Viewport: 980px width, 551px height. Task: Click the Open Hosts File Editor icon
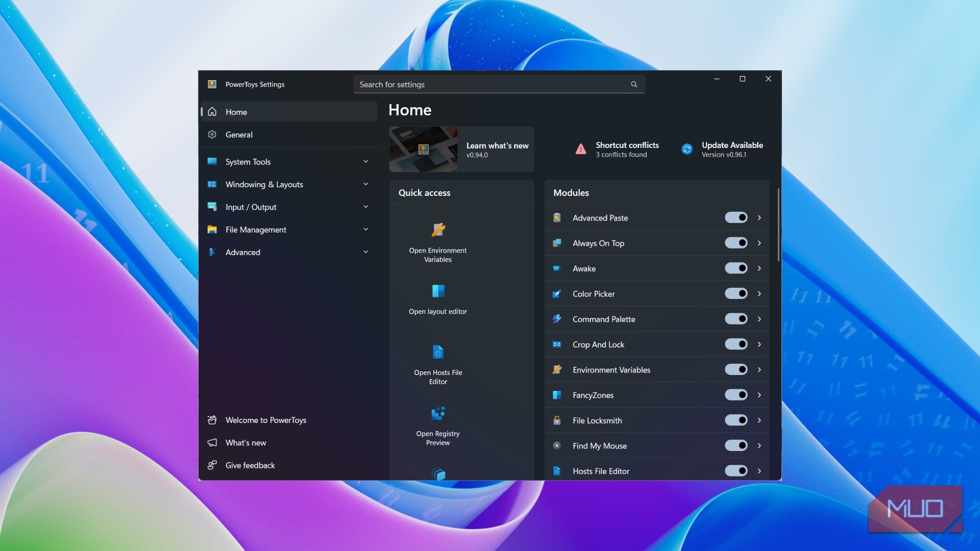pos(438,352)
